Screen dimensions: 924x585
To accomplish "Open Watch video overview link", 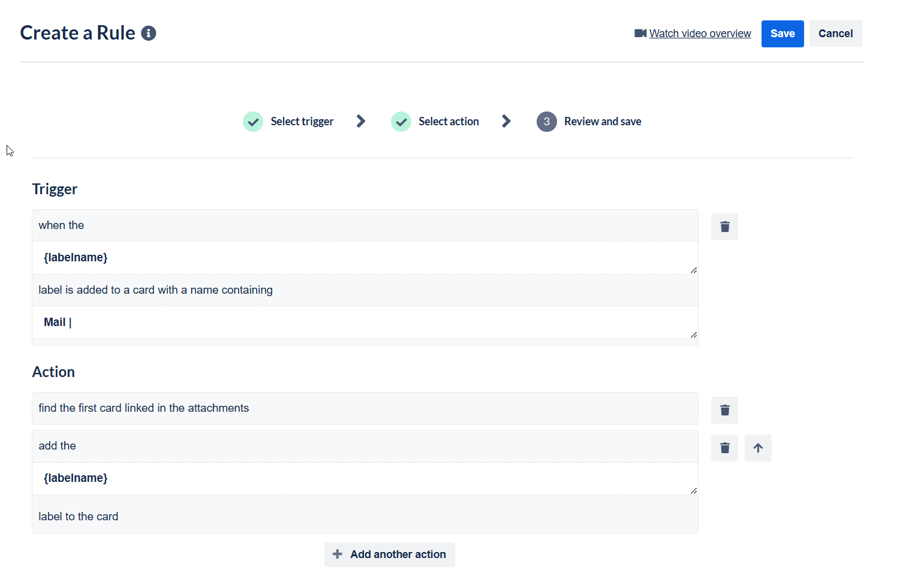I will click(x=700, y=34).
